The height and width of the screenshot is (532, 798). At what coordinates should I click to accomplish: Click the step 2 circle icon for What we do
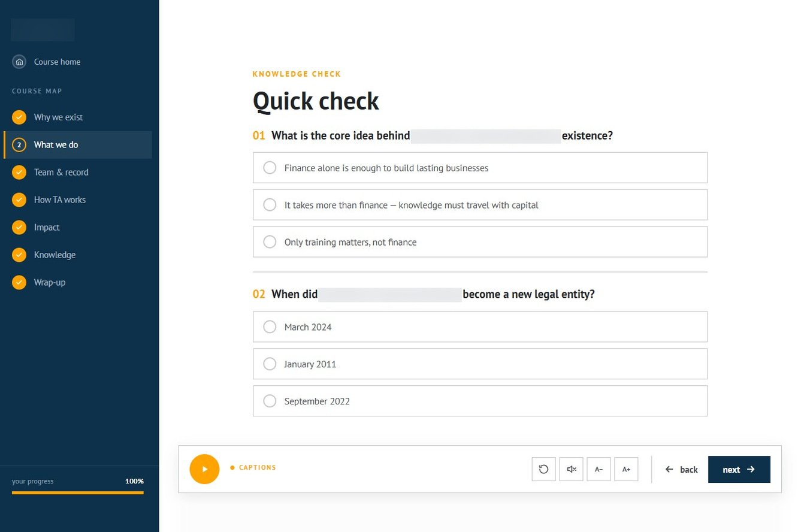[x=19, y=145]
